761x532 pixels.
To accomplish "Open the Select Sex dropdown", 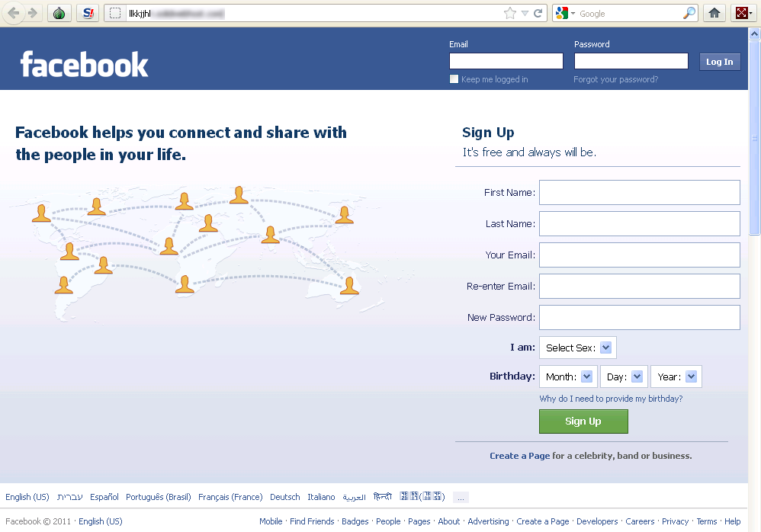I will click(577, 348).
